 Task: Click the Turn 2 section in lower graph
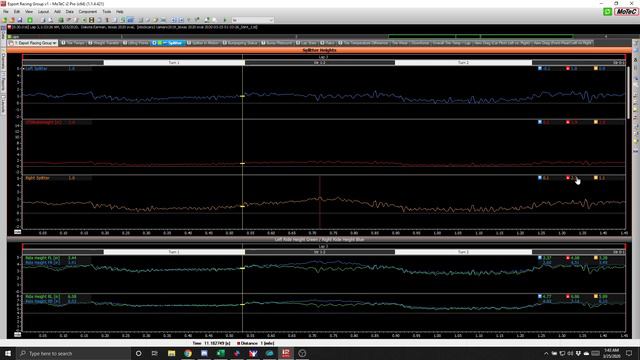[x=463, y=252]
